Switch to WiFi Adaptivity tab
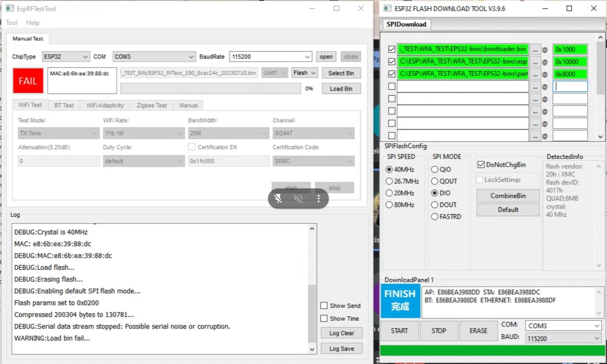Screen dimensions: 607x364 tap(105, 105)
